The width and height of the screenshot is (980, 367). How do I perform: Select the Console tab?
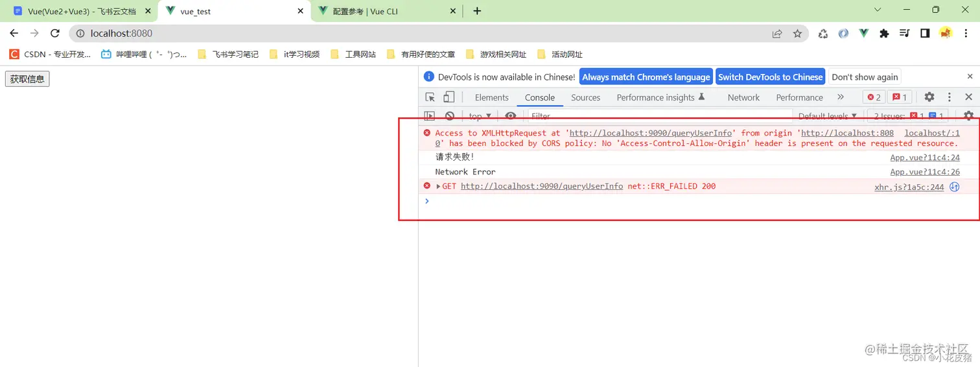(540, 97)
